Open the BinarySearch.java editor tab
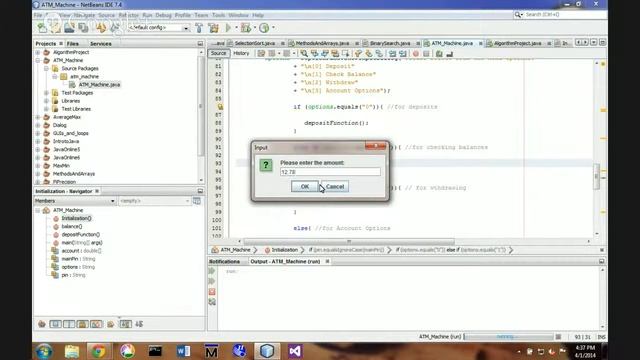The width and height of the screenshot is (640, 360). [x=390, y=43]
